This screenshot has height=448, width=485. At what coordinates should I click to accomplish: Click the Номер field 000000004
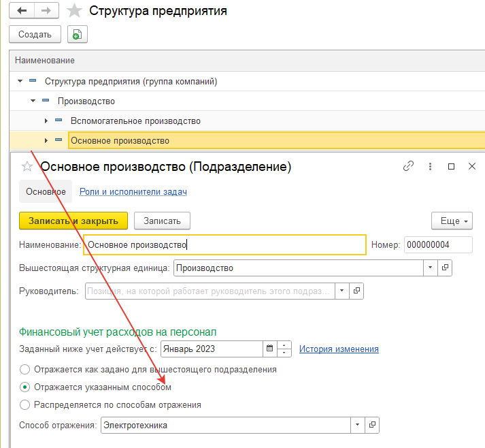(x=438, y=244)
